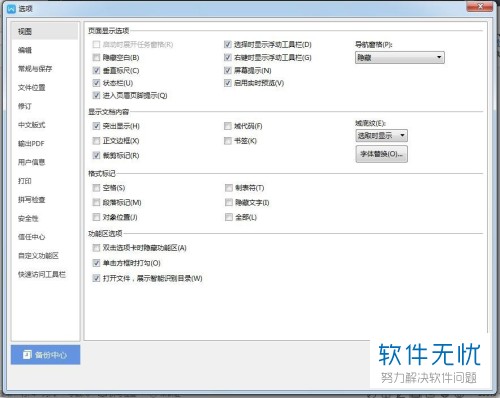Screen dimensions: 500x398
Task: Toggle 裁剪标记(R) checkbox
Action: coord(96,155)
